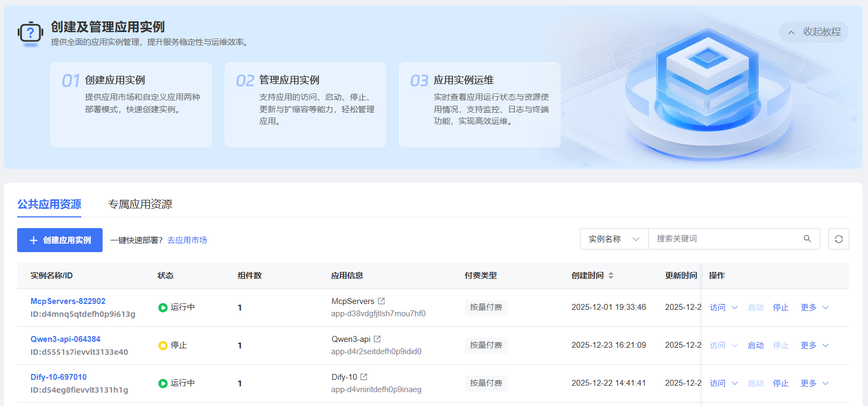Select the 公共应用资源 tab
Viewport: 868px width, 406px height.
pos(49,204)
